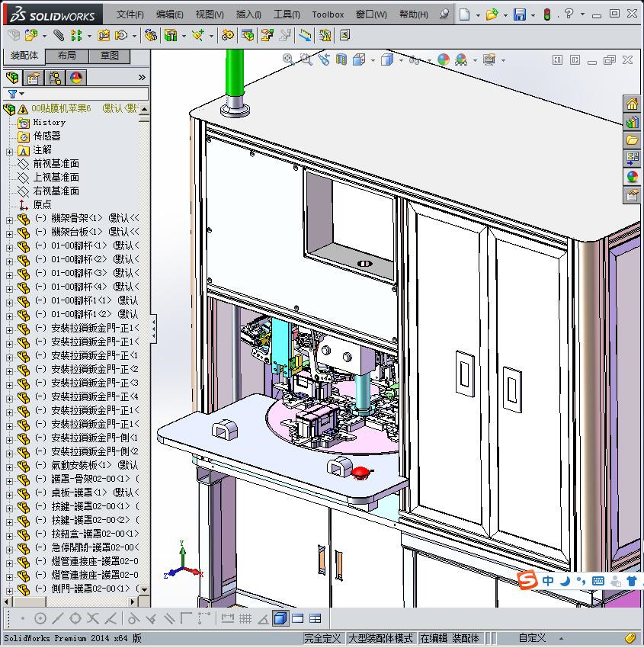
Task: Switch to the 布局 tab
Action: [67, 56]
